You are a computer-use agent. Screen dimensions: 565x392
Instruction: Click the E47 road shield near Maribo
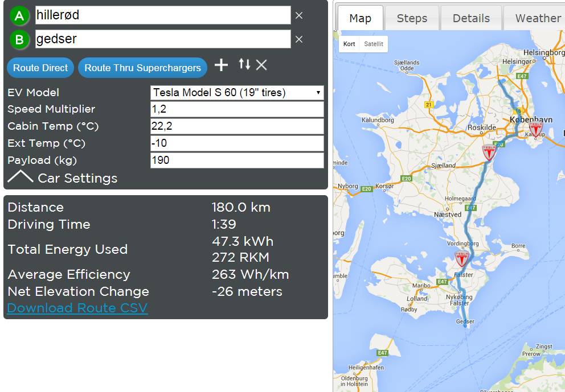click(x=442, y=282)
